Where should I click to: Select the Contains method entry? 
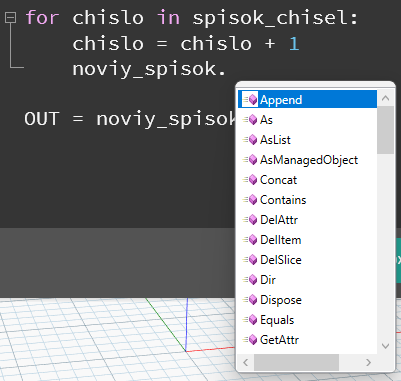coord(307,200)
